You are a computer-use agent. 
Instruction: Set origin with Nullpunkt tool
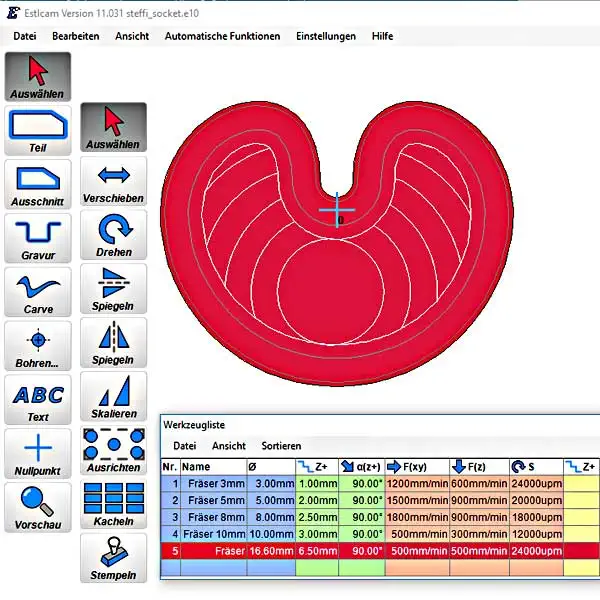(x=38, y=454)
